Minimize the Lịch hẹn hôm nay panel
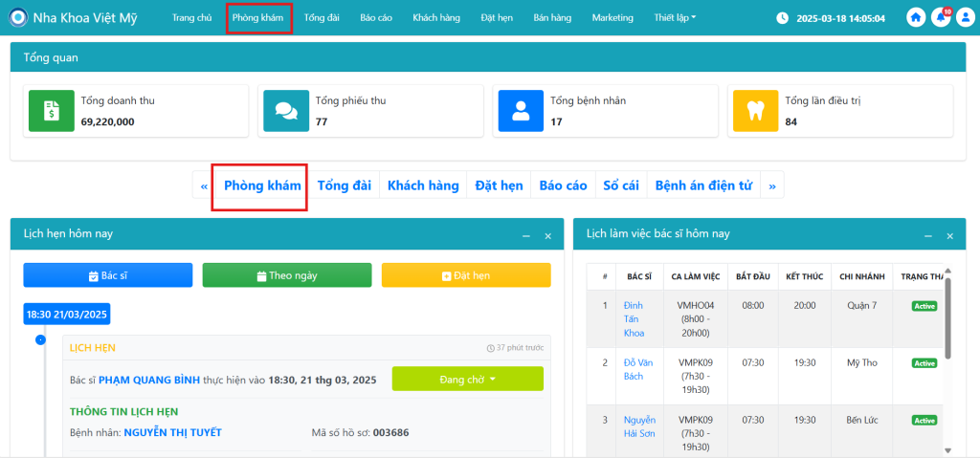The image size is (980, 458). 525,235
